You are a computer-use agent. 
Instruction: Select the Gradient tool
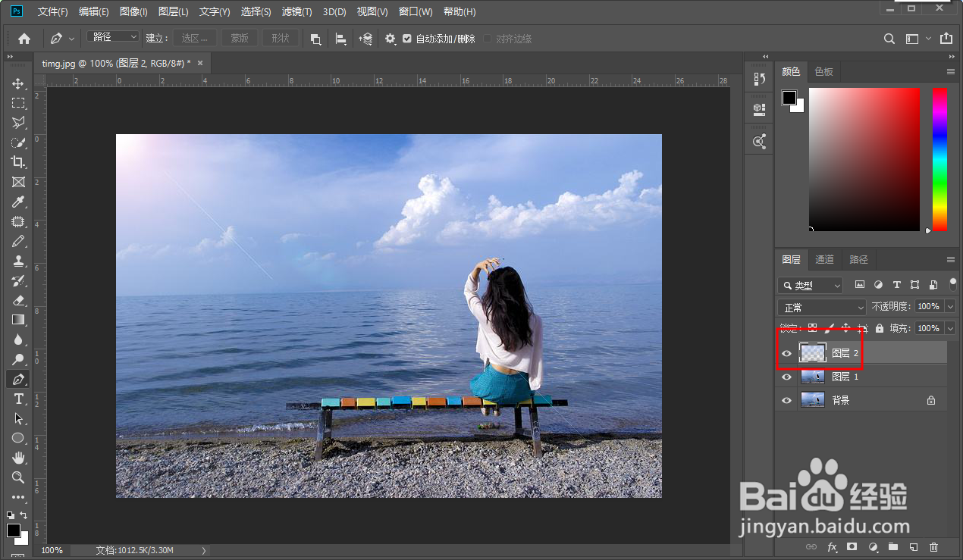pyautogui.click(x=18, y=320)
